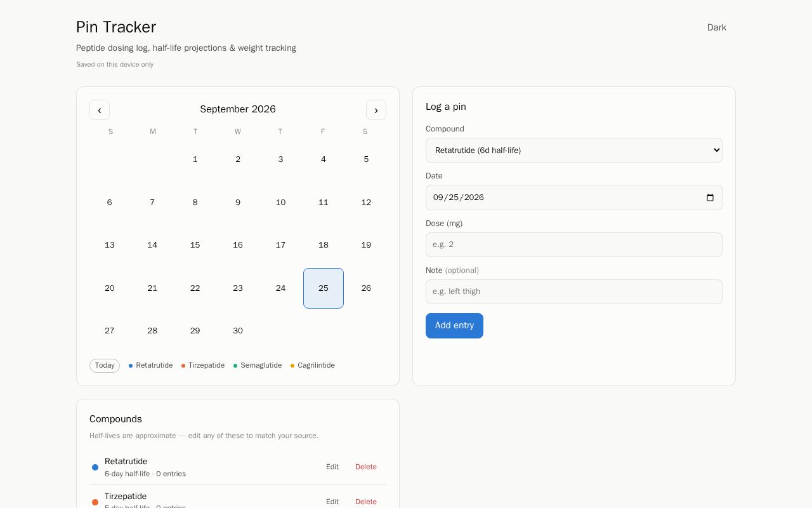The height and width of the screenshot is (508, 812).
Task: Select September 19 on calendar
Action: coord(366,245)
